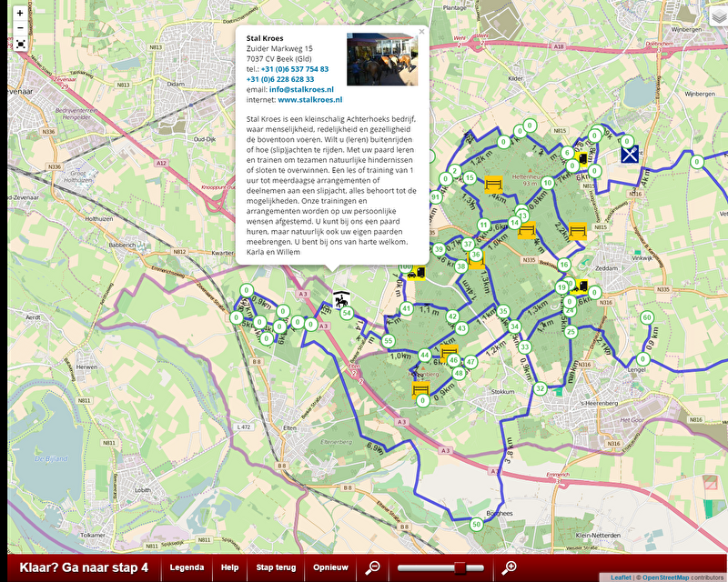Screen dimensions: 728x582
Task: Click the magnifier zoom in icon in bottom bar
Action: [x=510, y=567]
